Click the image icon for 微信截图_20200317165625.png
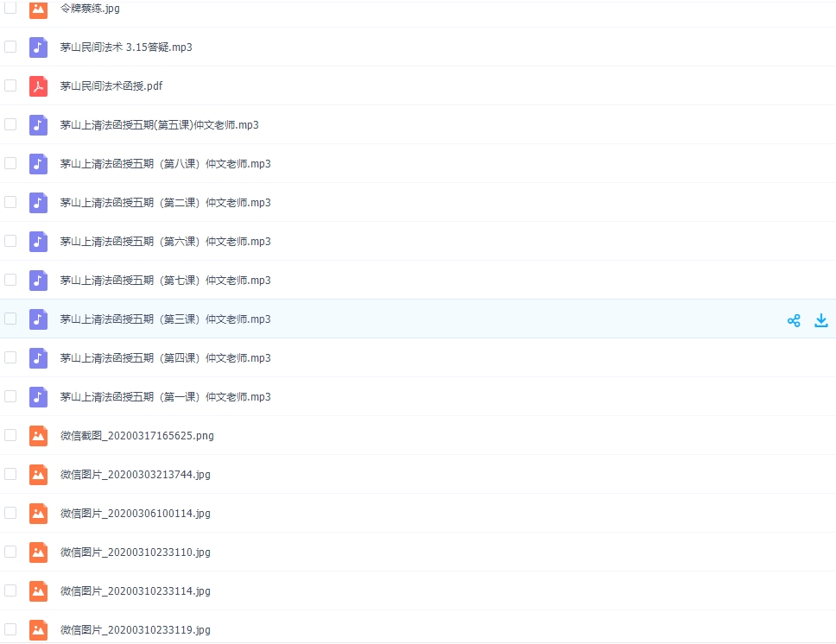 coord(38,436)
